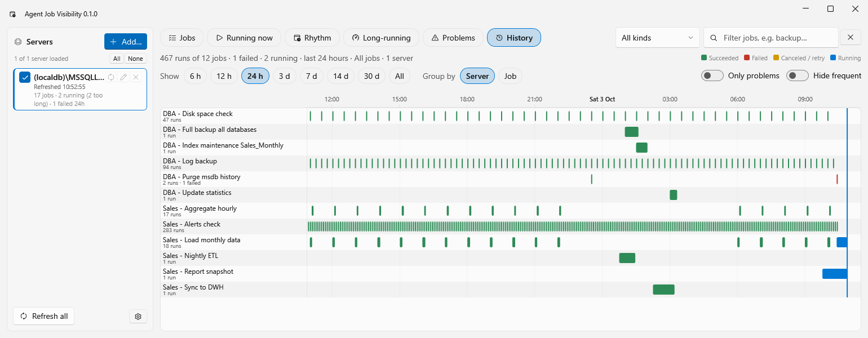
Task: Edit the (localdb) server with the pencil icon
Action: pyautogui.click(x=123, y=77)
